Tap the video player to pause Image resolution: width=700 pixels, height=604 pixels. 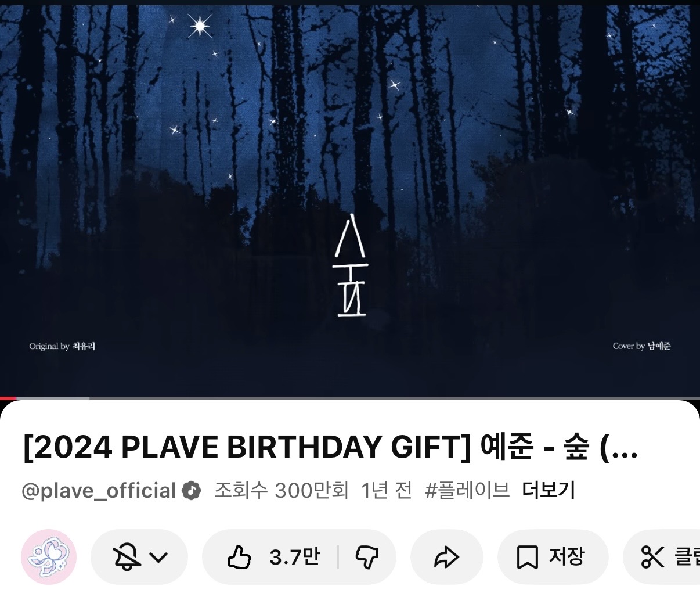[350, 197]
